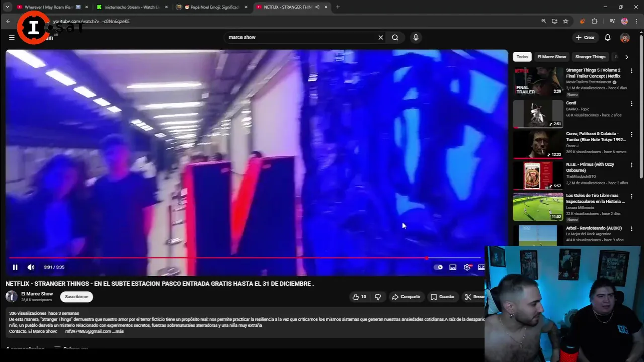This screenshot has height=362, width=644.
Task: Open options for Los Goles video
Action: tap(632, 196)
